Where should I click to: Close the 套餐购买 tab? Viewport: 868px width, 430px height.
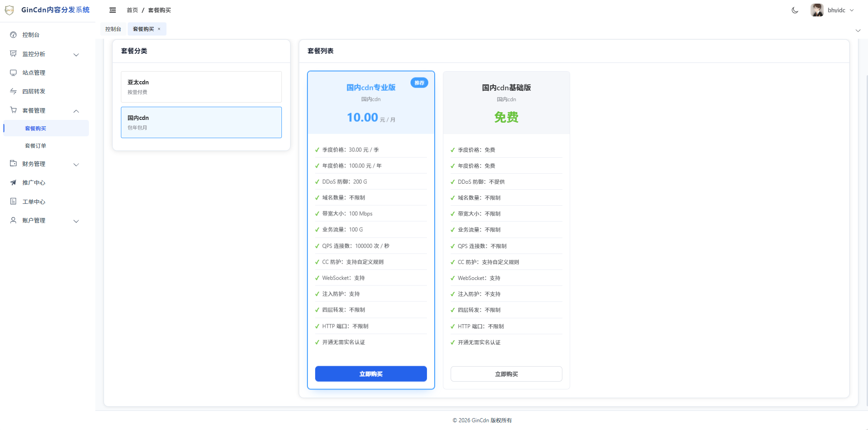point(159,29)
